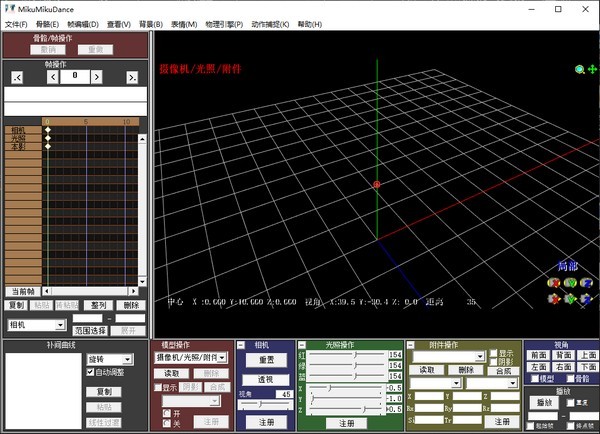Image resolution: width=600 pixels, height=434 pixels.
Task: Open the 文件(F) menu
Action: click(x=16, y=23)
